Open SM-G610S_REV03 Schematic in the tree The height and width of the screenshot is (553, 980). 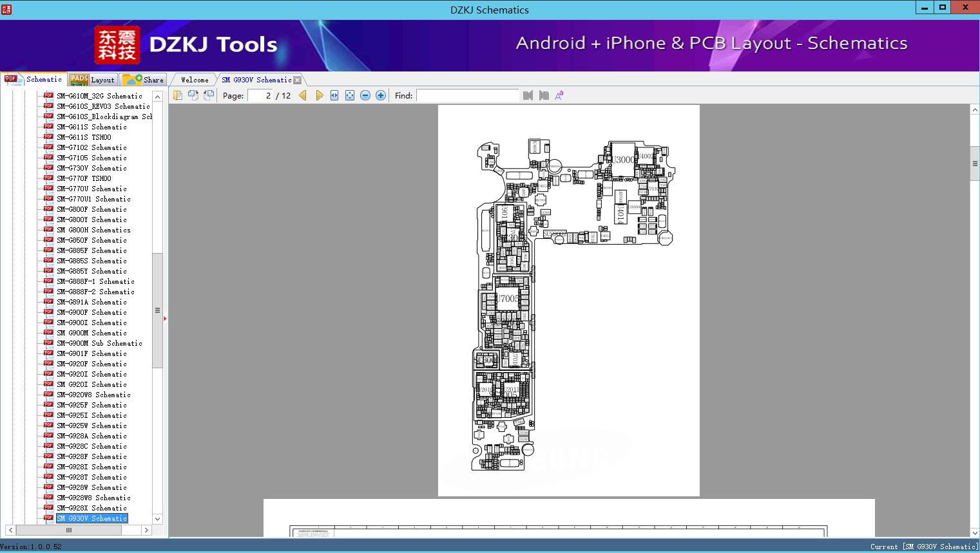(x=103, y=106)
